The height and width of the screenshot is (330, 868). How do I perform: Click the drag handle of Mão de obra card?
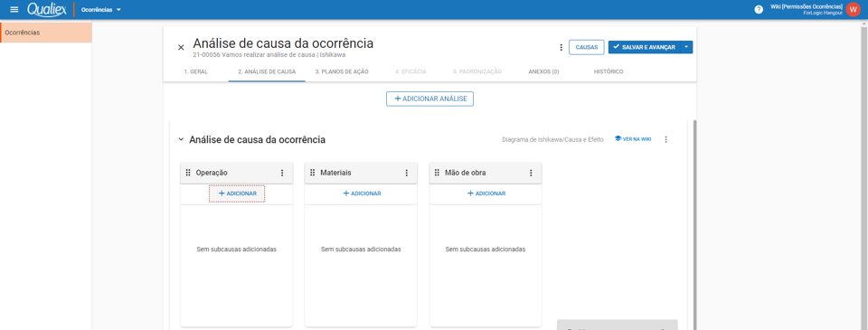437,173
